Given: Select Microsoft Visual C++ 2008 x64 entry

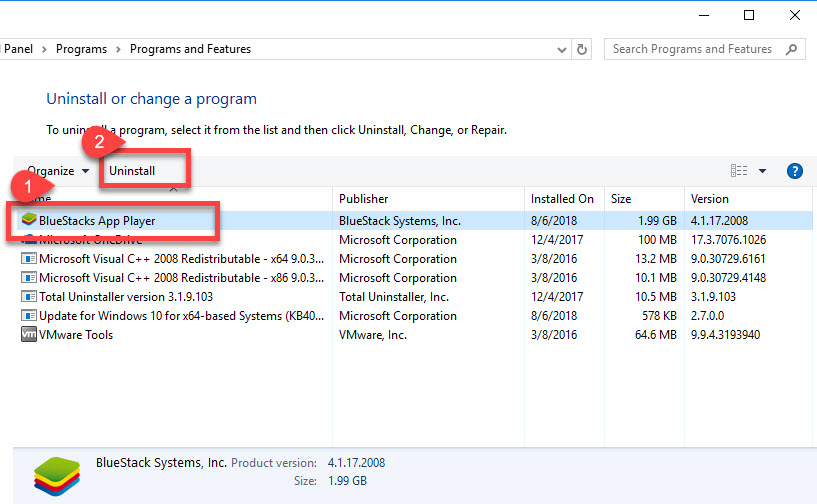Looking at the screenshot, I should coord(181,259).
